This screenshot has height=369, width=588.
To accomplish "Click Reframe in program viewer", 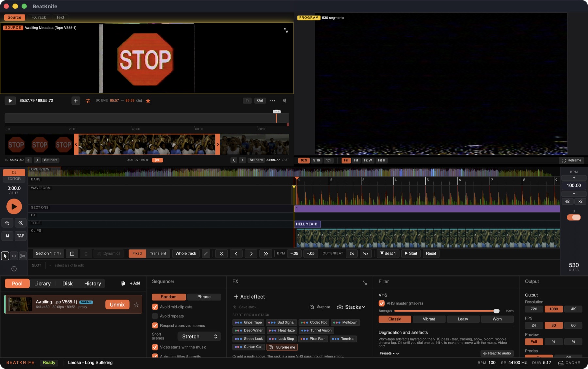I will pyautogui.click(x=571, y=160).
